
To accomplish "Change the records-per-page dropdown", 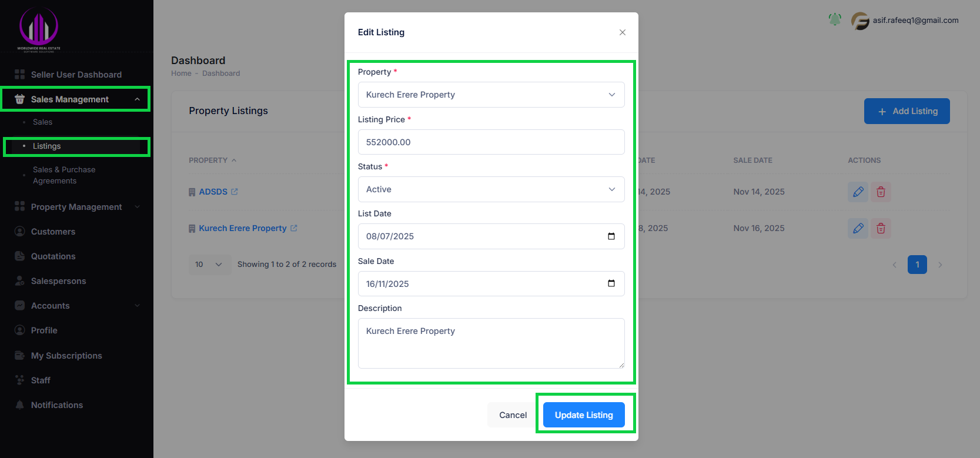I will click(x=209, y=265).
